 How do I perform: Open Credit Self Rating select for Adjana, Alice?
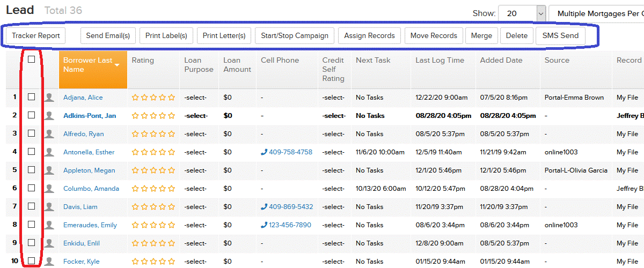click(x=333, y=98)
